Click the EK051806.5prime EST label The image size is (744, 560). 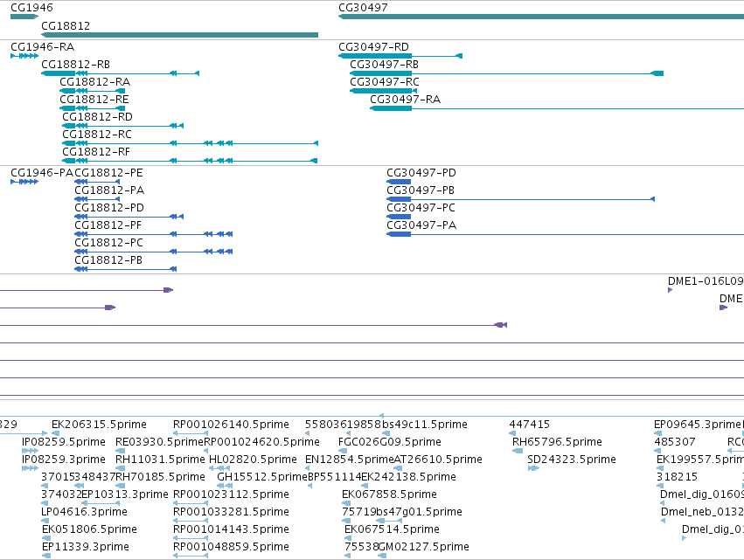(89, 529)
